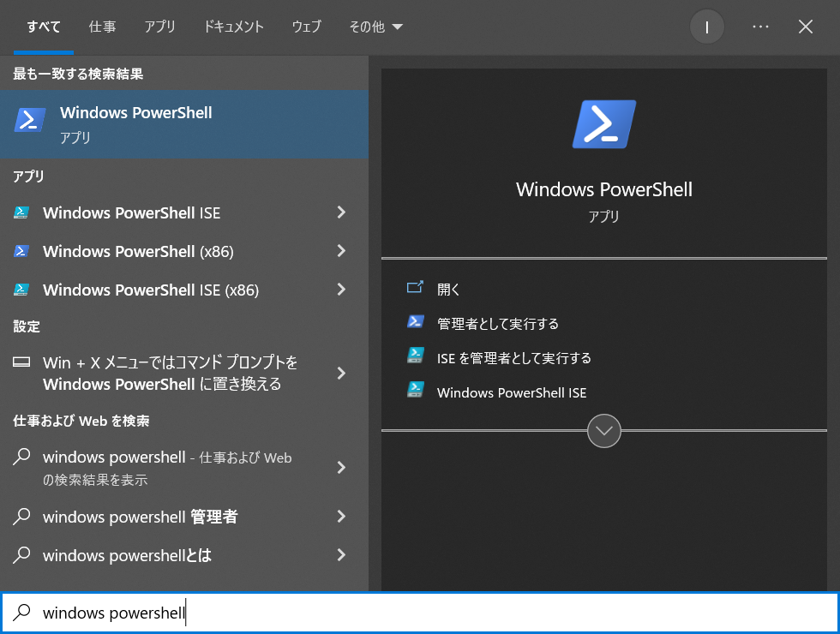Screen dimensions: 840x634
Task: Click the PowerShell icon in best match result
Action: point(30,121)
